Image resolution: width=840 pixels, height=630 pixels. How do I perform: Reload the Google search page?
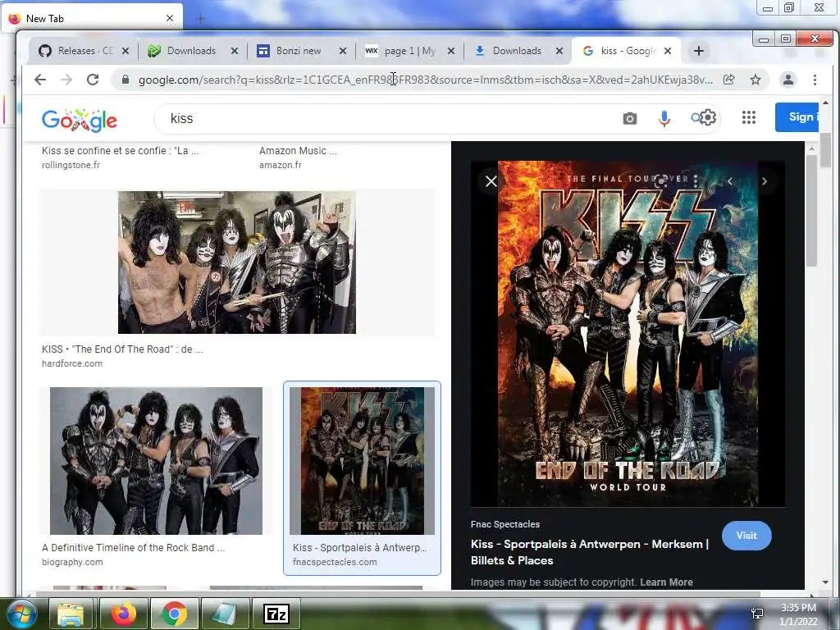pyautogui.click(x=93, y=80)
